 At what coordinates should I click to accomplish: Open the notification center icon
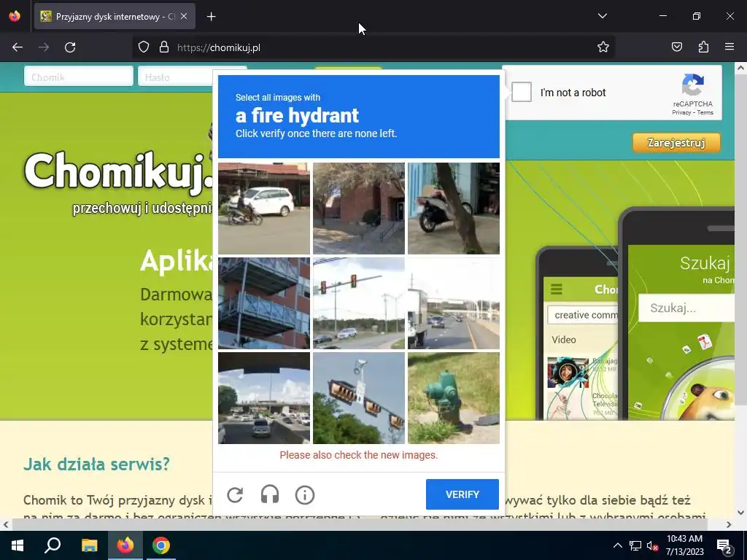(x=724, y=546)
